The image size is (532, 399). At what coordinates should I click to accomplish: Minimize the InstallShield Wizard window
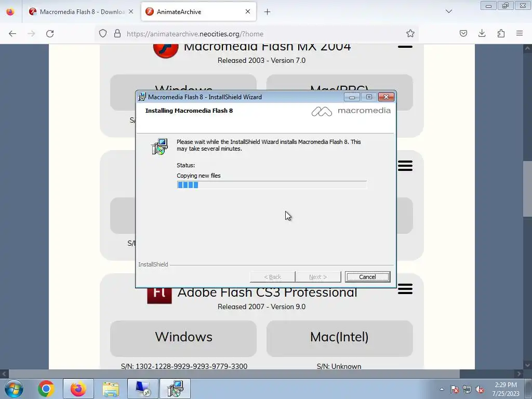(352, 97)
